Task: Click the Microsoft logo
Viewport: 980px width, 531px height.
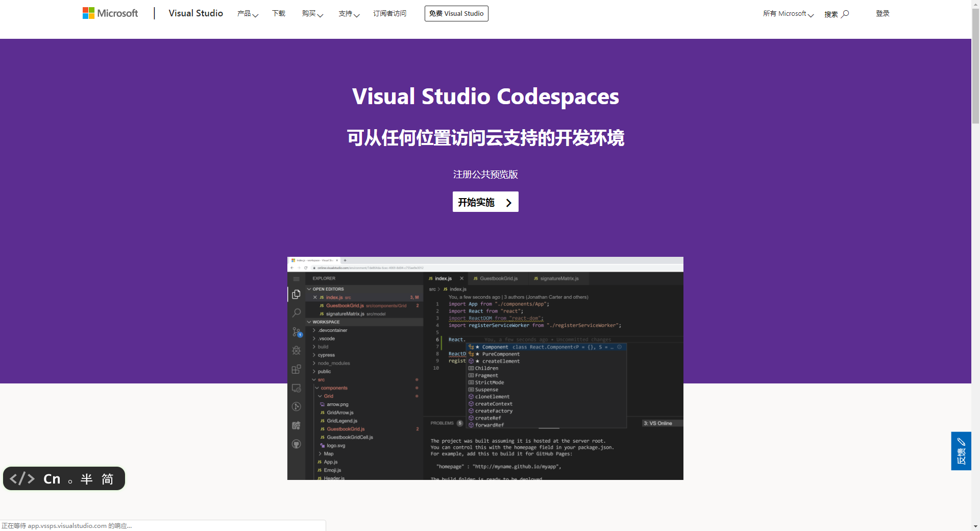Action: pos(110,13)
